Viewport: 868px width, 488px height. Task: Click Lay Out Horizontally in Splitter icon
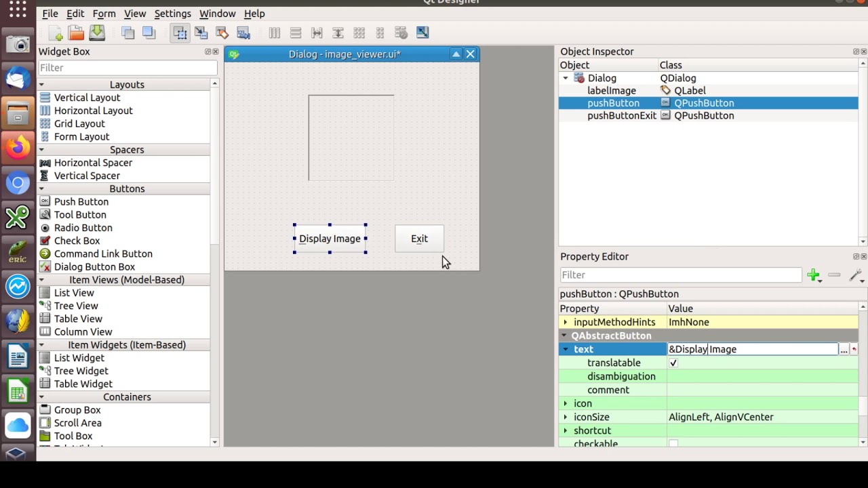(317, 33)
